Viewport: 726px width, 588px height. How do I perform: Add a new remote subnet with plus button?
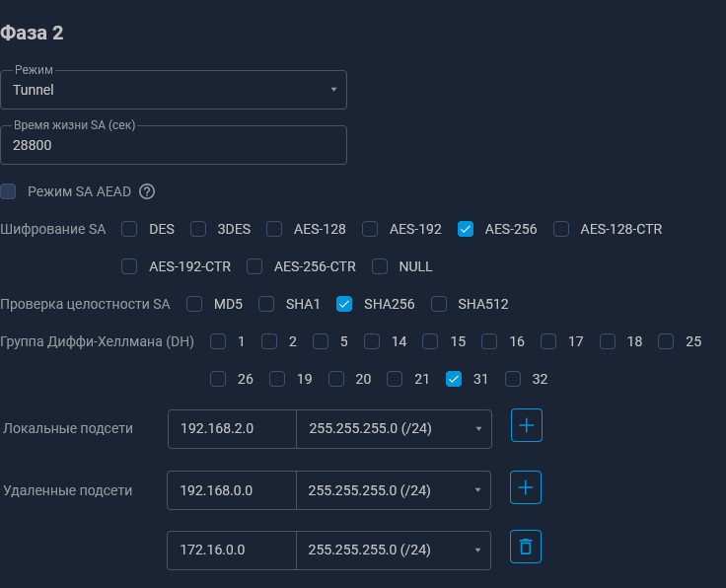point(526,486)
